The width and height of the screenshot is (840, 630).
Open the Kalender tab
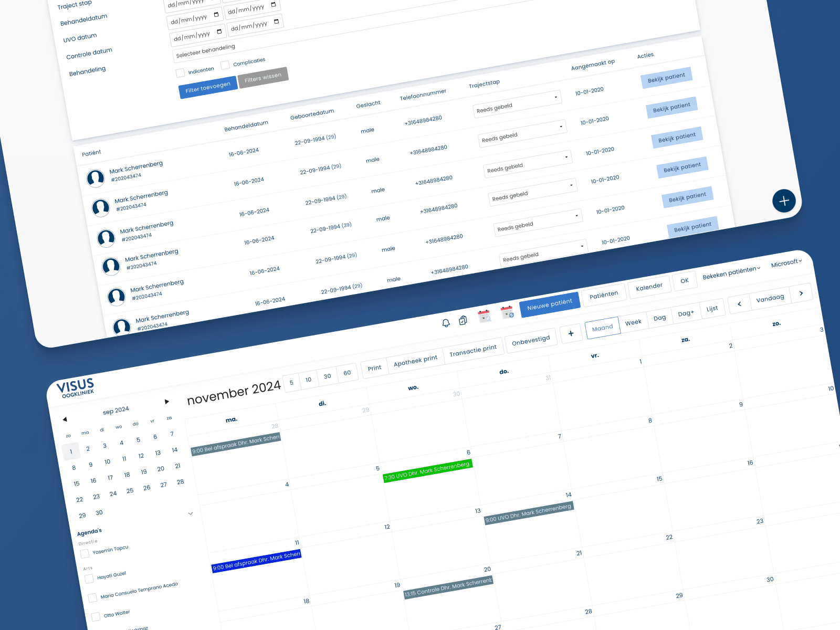point(649,287)
